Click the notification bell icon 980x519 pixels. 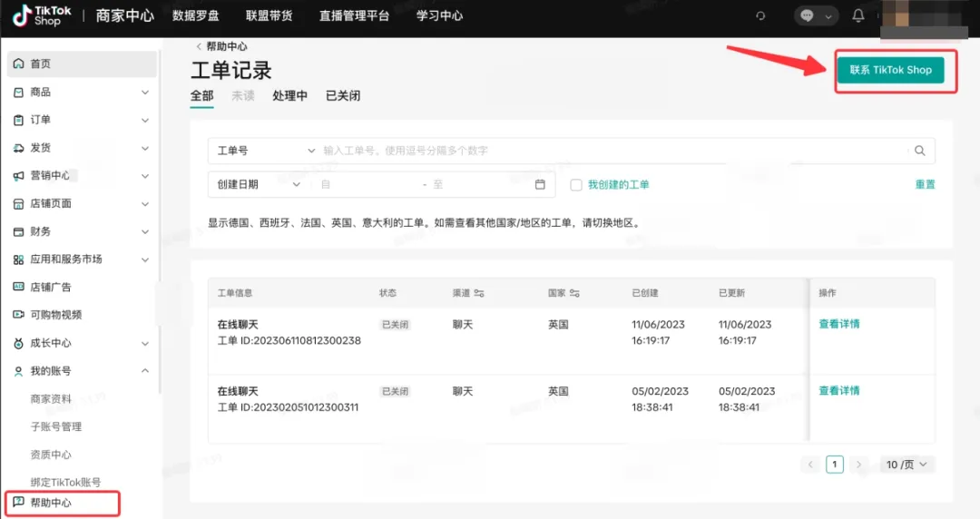(x=858, y=16)
